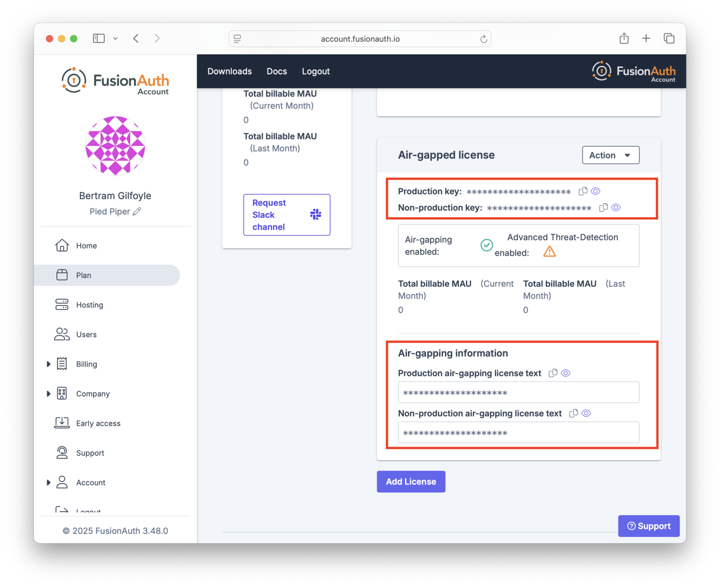Copy the Production key to clipboard
720x588 pixels.
pos(583,191)
